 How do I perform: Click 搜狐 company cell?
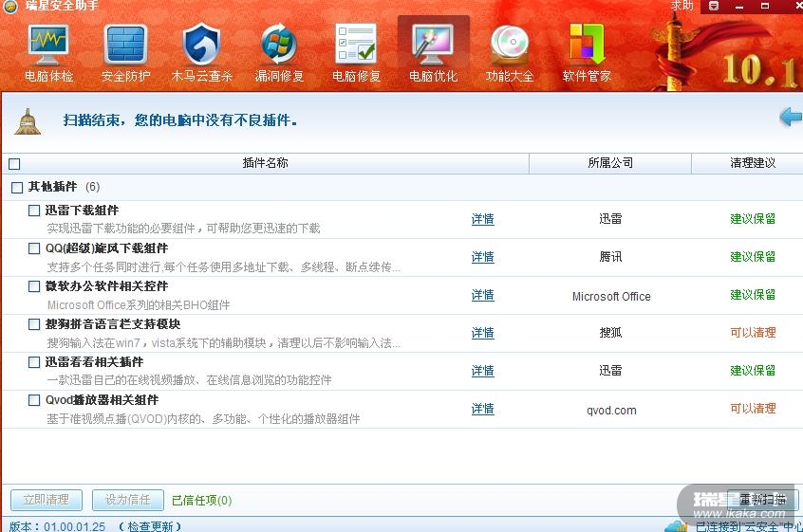tap(610, 333)
